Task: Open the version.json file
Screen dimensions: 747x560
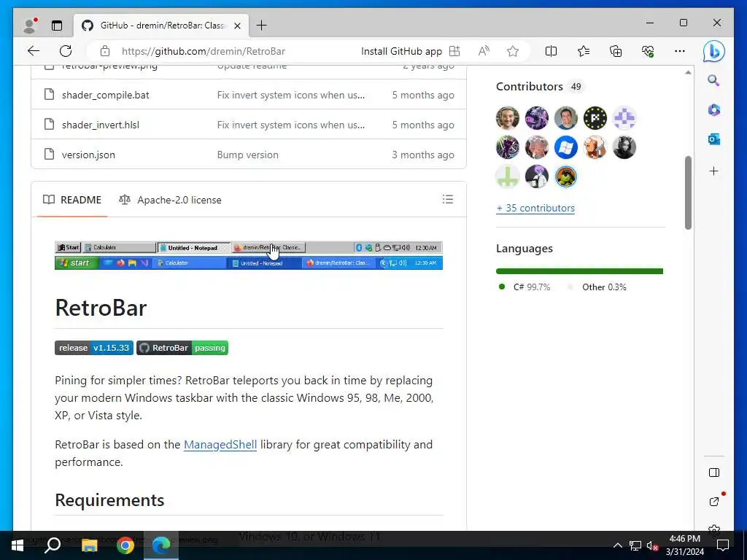Action: point(88,155)
